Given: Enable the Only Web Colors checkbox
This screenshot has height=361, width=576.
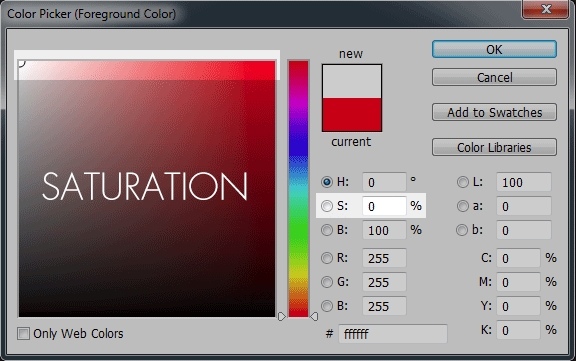Looking at the screenshot, I should (24, 333).
